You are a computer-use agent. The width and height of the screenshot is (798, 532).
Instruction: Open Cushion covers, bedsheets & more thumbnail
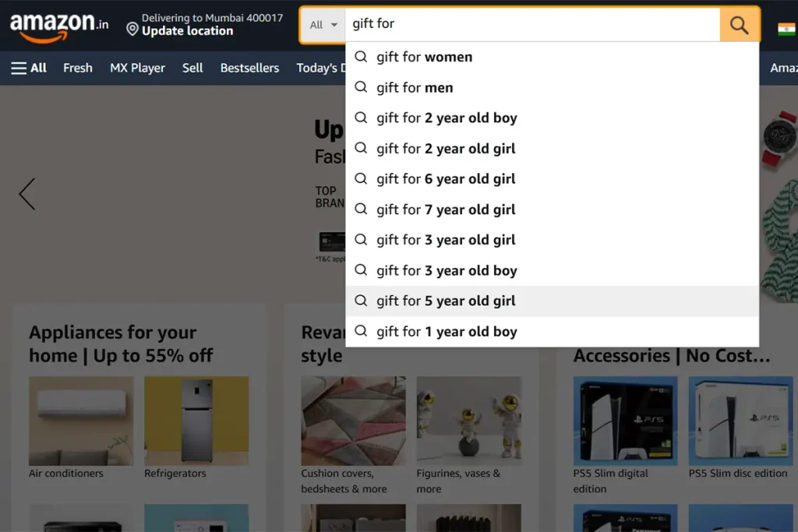[353, 421]
